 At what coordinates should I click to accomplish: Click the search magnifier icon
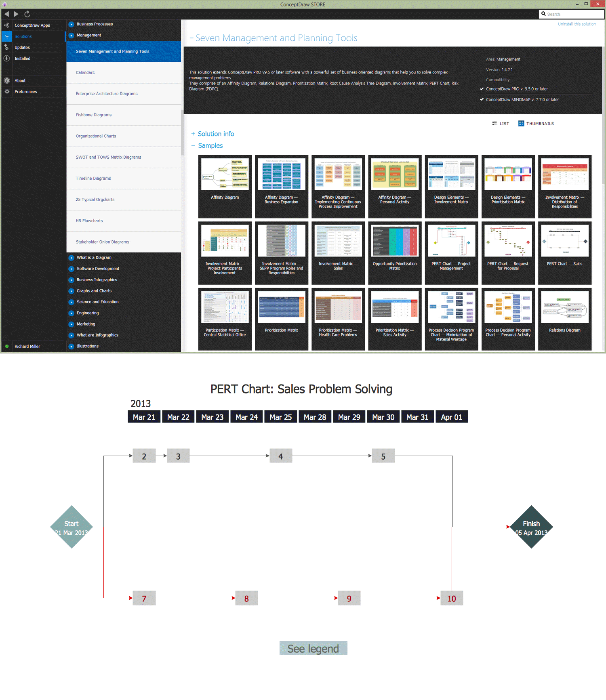(x=543, y=14)
